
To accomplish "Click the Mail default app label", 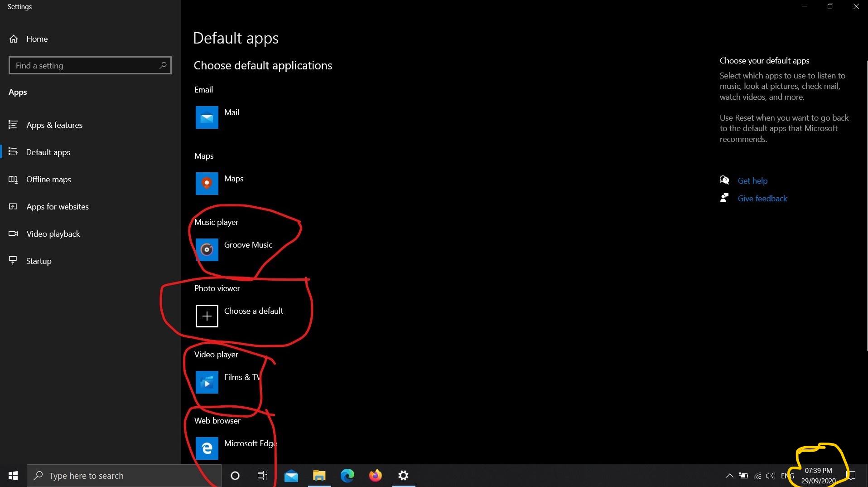I will [231, 112].
